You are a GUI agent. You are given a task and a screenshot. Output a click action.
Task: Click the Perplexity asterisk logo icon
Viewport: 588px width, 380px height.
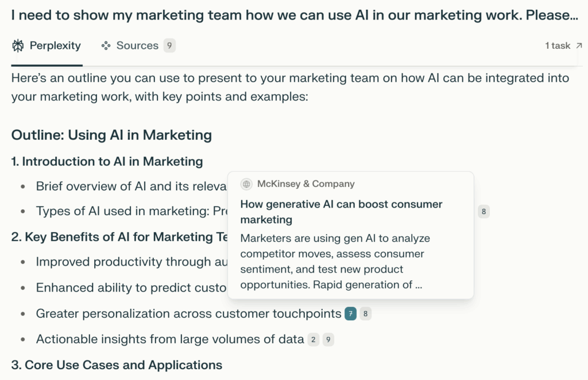tap(17, 45)
